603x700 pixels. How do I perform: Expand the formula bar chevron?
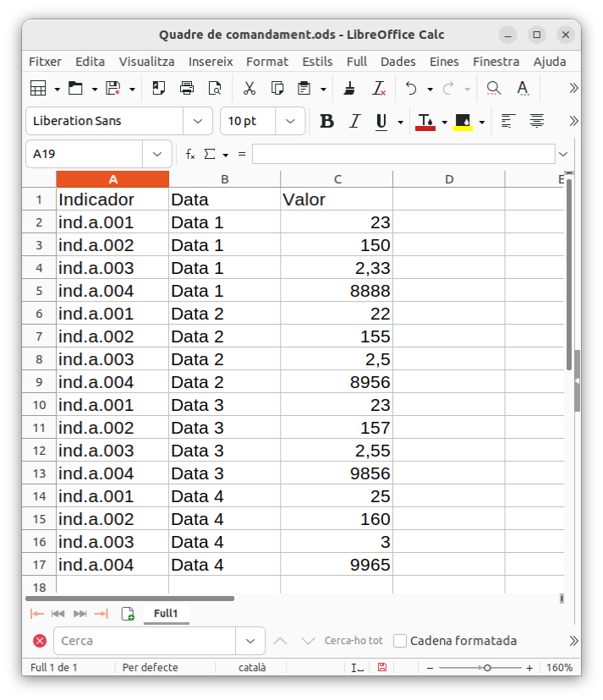tap(563, 154)
